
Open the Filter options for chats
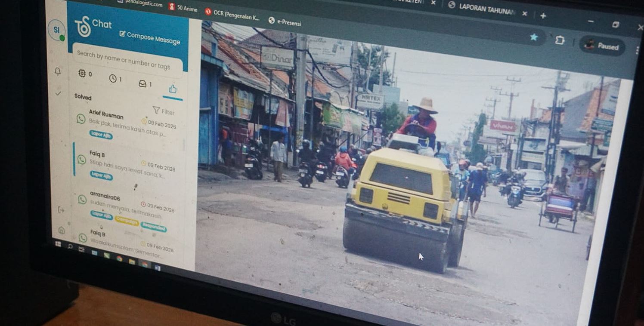[x=163, y=111]
